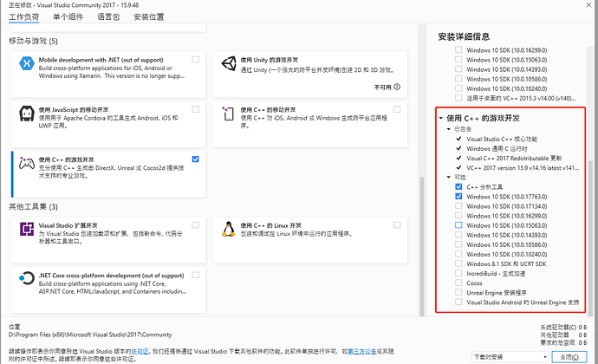Switch to the 工作负荷 tab
The height and width of the screenshot is (364, 598).
[x=23, y=16]
